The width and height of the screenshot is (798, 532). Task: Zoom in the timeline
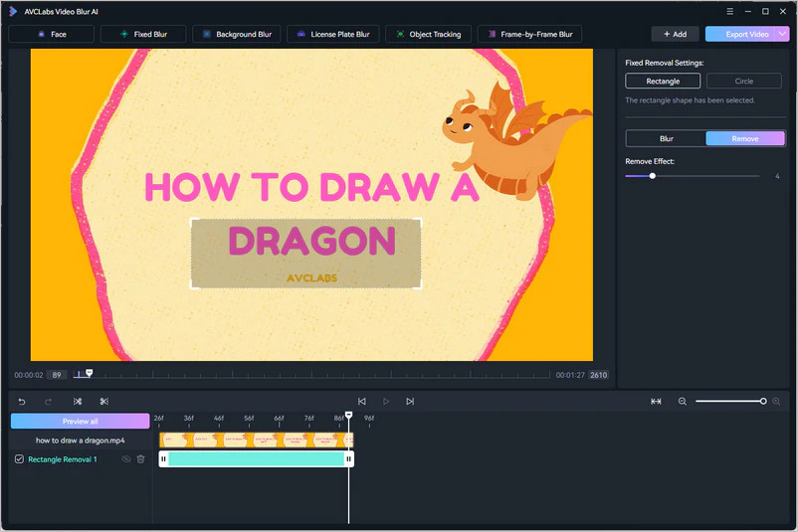[x=776, y=402]
